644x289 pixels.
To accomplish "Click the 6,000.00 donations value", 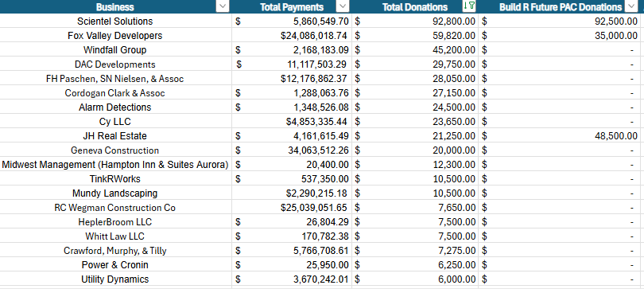I will pyautogui.click(x=456, y=279).
